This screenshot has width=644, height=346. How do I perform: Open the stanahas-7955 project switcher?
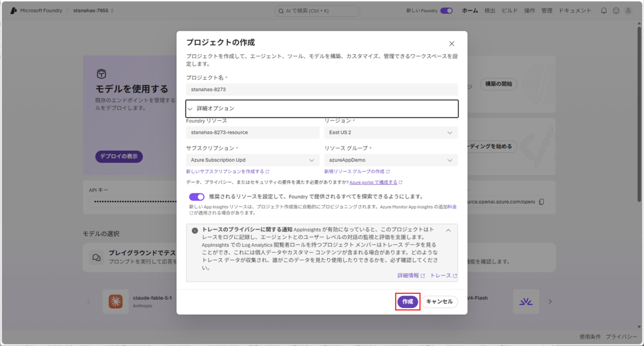pos(94,10)
